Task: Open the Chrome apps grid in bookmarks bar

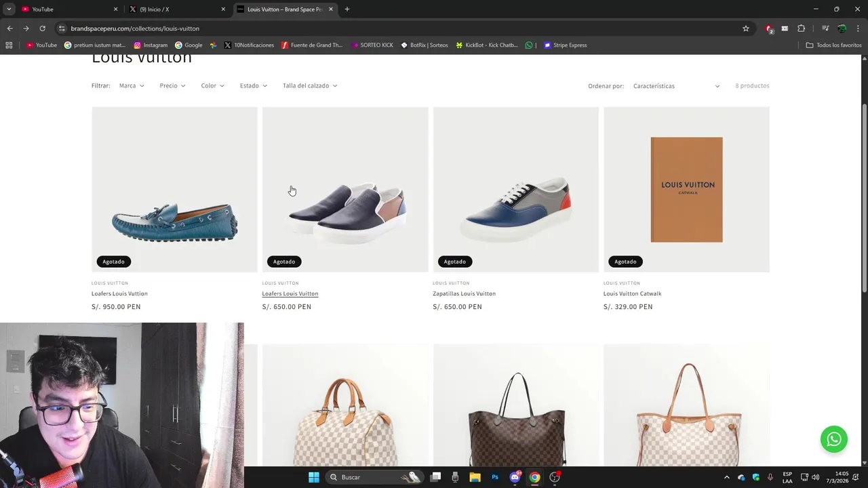Action: click(x=9, y=45)
